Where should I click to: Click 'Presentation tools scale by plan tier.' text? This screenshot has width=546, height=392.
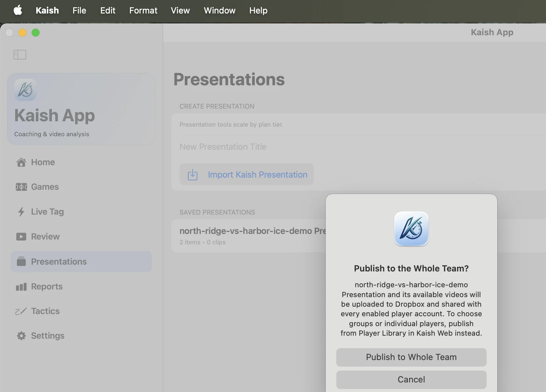point(231,125)
